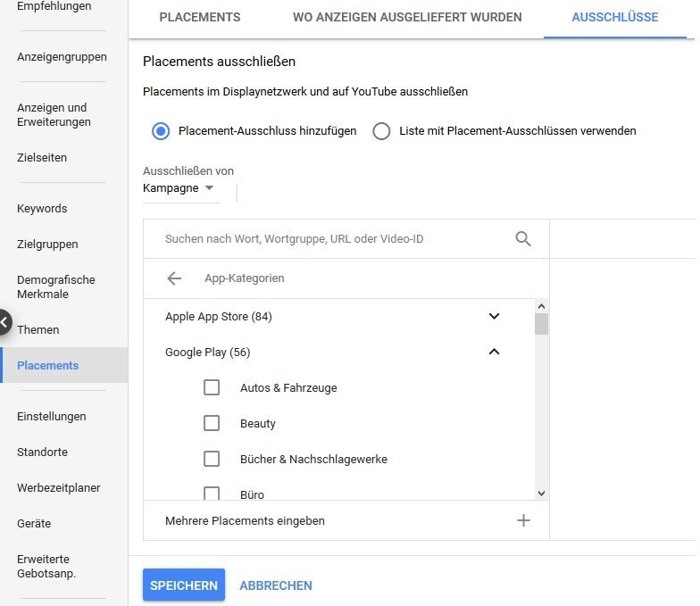Select the Ausschlüsse tab
The height and width of the screenshot is (606, 700).
(614, 18)
